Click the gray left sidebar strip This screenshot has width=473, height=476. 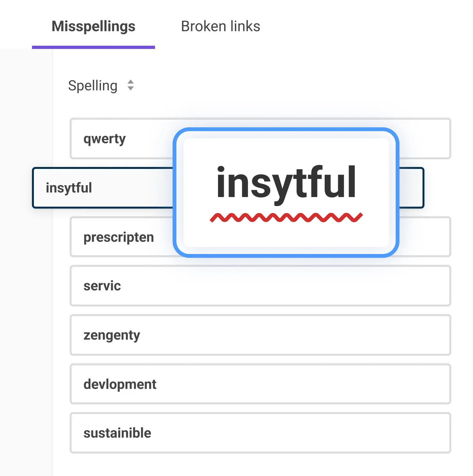(x=26, y=288)
